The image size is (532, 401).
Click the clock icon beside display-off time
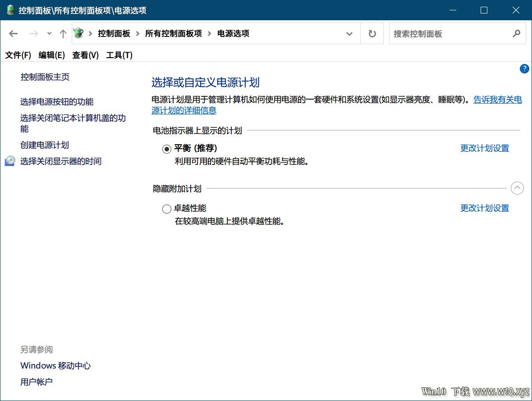[10, 161]
